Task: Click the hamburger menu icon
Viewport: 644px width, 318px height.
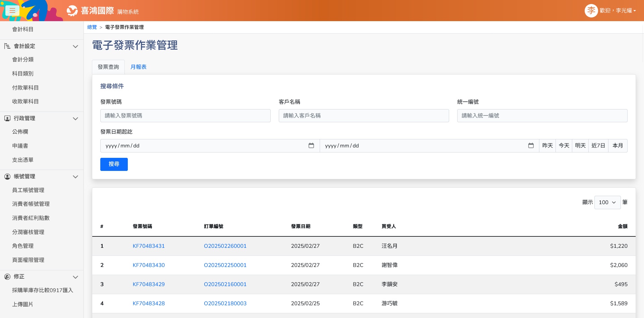Action: tap(12, 10)
